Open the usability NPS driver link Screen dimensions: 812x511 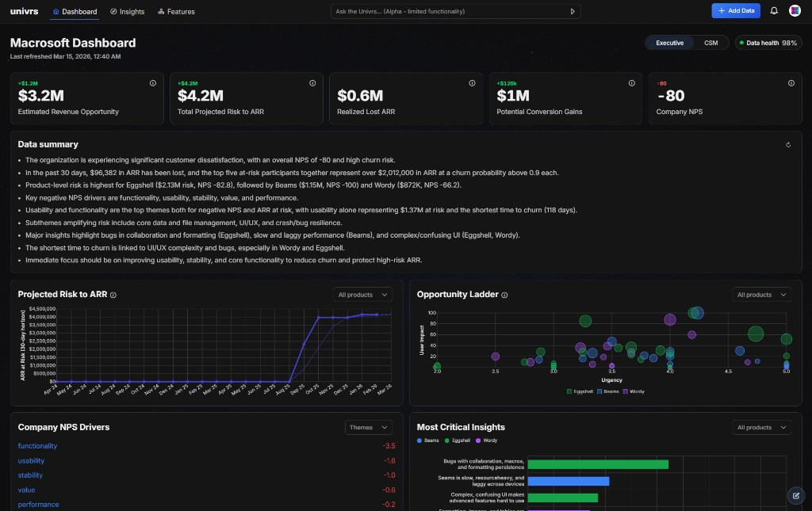tap(31, 460)
